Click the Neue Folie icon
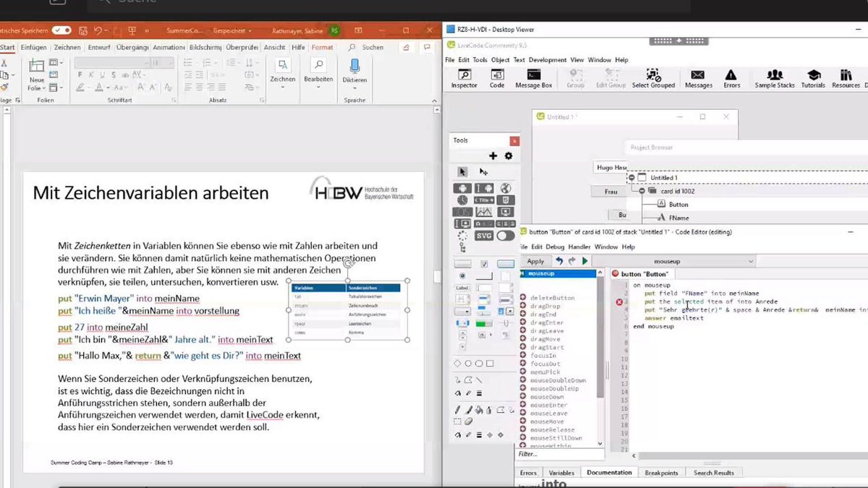 point(36,66)
